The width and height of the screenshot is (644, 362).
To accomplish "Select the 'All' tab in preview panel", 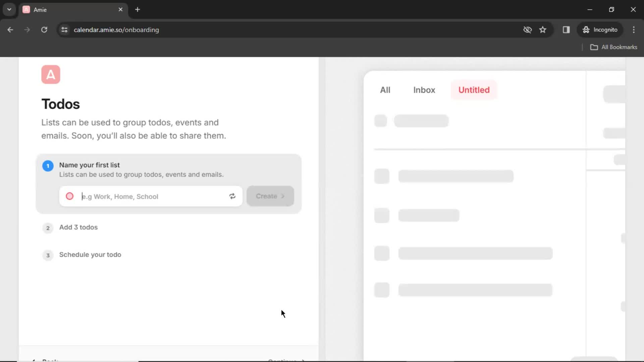I will 385,90.
